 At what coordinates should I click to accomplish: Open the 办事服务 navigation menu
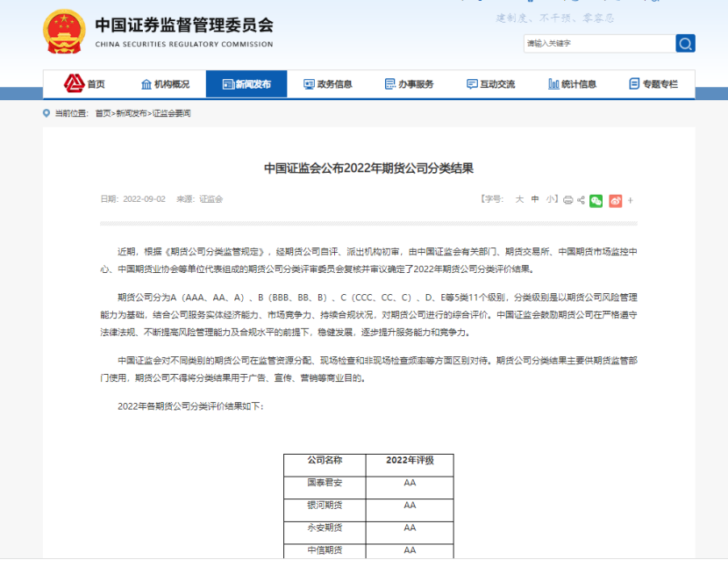point(409,84)
